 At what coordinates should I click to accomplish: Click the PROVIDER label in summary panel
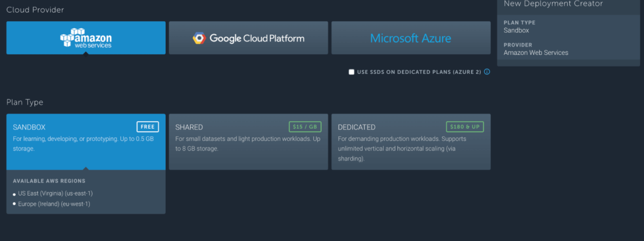[x=518, y=45]
